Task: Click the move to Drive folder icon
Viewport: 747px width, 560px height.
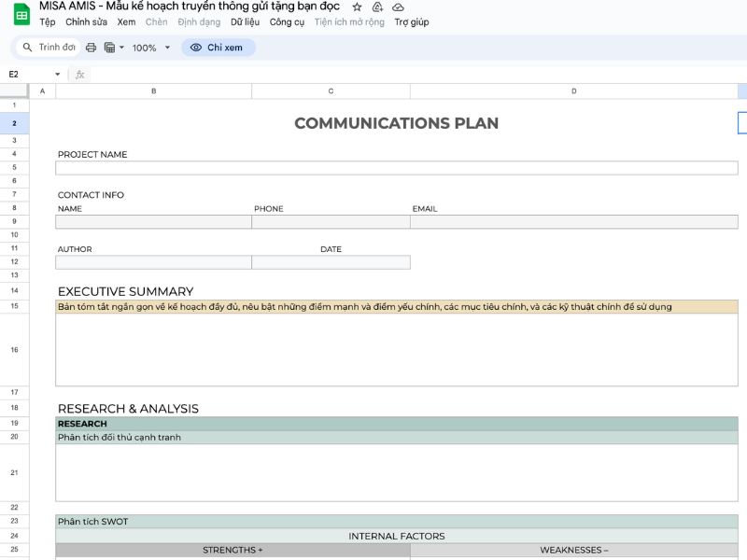Action: point(377,7)
